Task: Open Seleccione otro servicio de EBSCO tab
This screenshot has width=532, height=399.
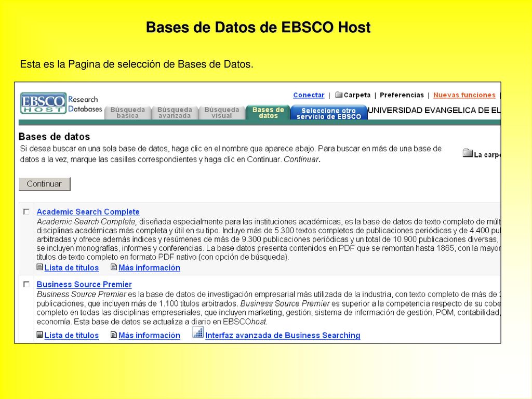Action: (329, 113)
